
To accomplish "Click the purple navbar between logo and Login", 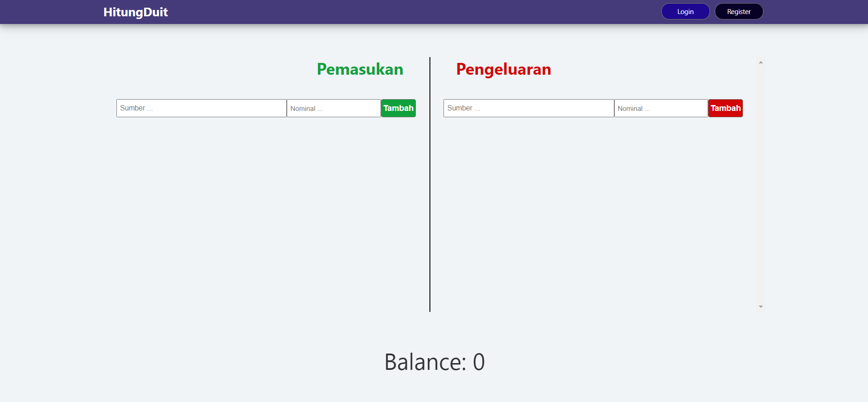I will (x=415, y=12).
